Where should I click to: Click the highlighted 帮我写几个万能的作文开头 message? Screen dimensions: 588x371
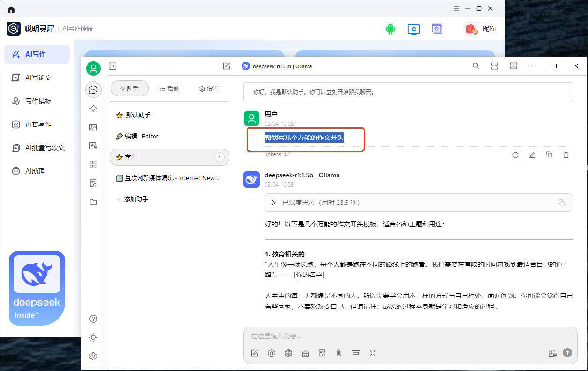click(304, 138)
